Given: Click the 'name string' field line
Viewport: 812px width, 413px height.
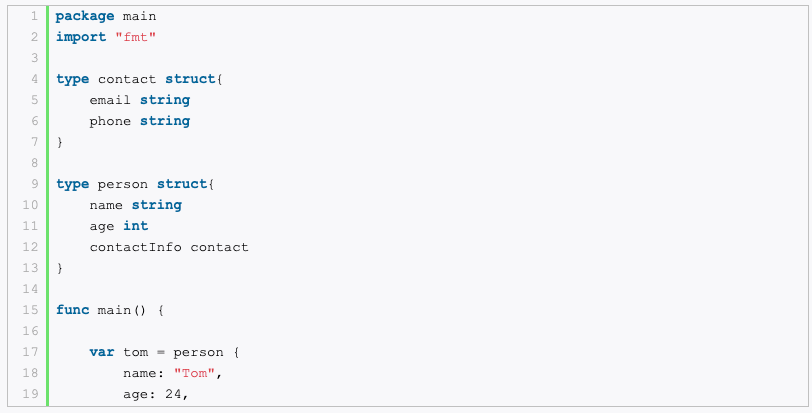Looking at the screenshot, I should click(135, 205).
